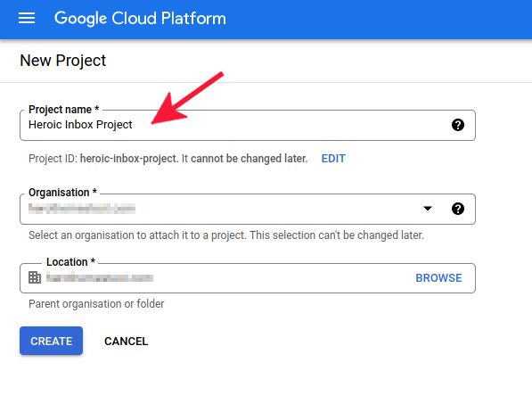Click the Location building icon
Screen dimensions: 532x412
(35, 277)
